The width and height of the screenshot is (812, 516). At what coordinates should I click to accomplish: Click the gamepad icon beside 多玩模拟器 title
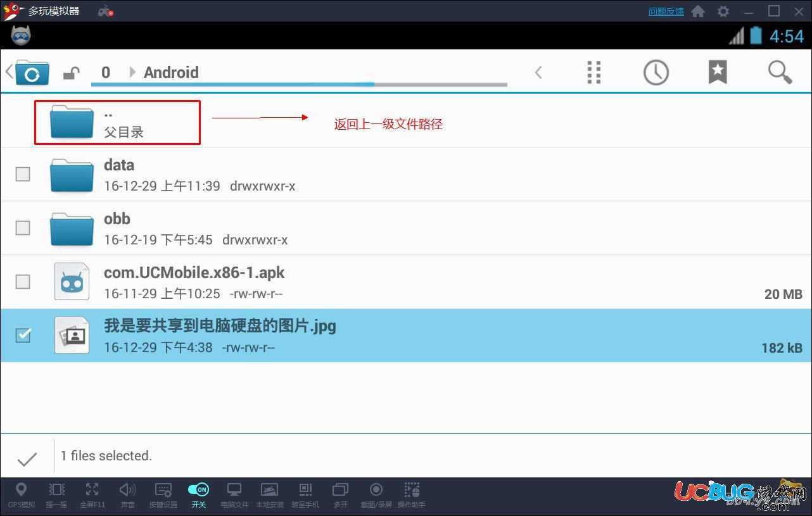pyautogui.click(x=106, y=11)
